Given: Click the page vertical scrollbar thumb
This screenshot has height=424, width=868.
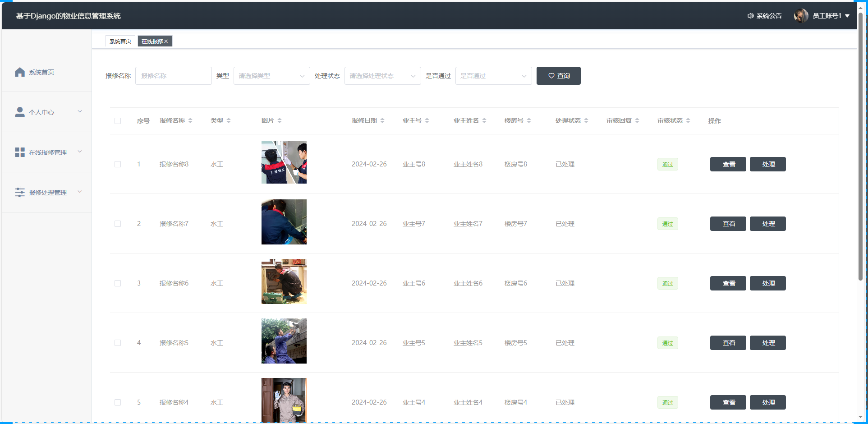Looking at the screenshot, I should (x=860, y=147).
